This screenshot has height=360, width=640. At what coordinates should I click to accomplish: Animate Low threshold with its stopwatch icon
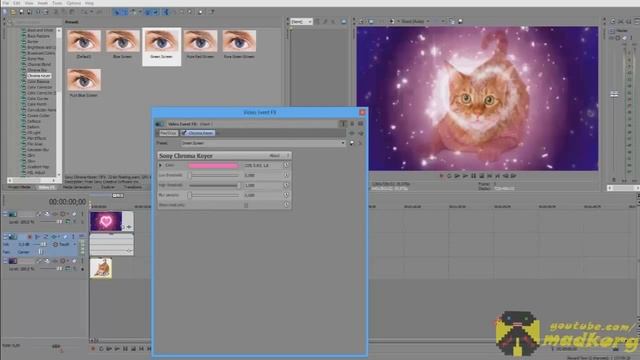click(x=286, y=175)
